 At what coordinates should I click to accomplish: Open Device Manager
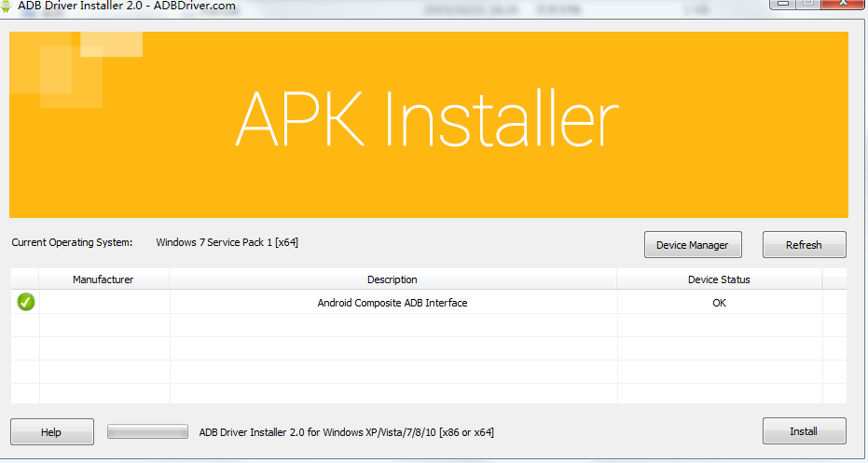693,244
